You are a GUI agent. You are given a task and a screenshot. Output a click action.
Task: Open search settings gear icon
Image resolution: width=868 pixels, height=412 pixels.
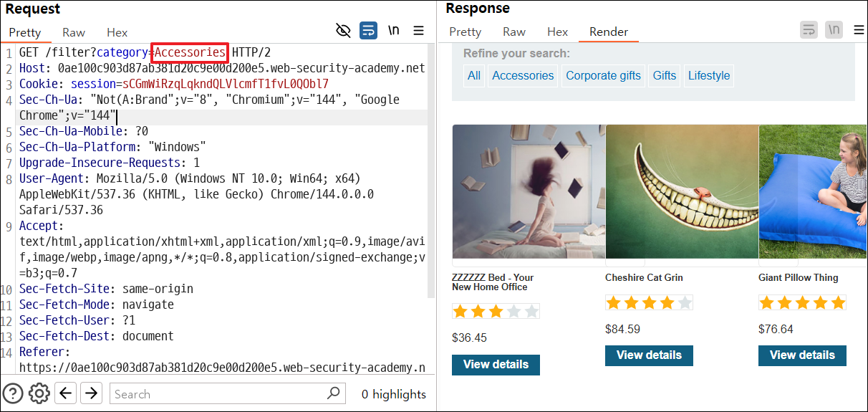[x=39, y=393]
